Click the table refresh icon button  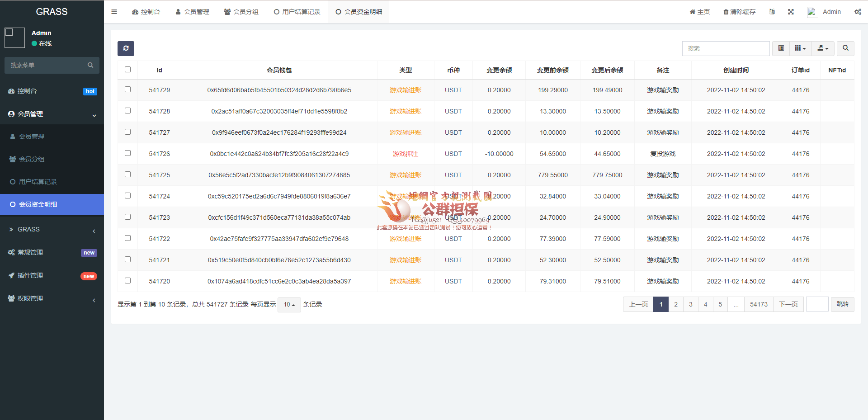[126, 48]
